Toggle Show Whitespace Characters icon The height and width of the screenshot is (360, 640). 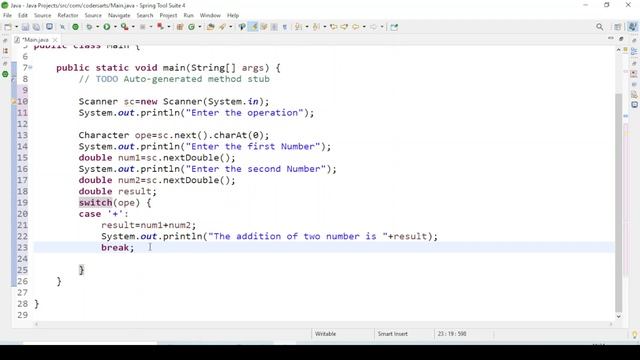(x=285, y=27)
